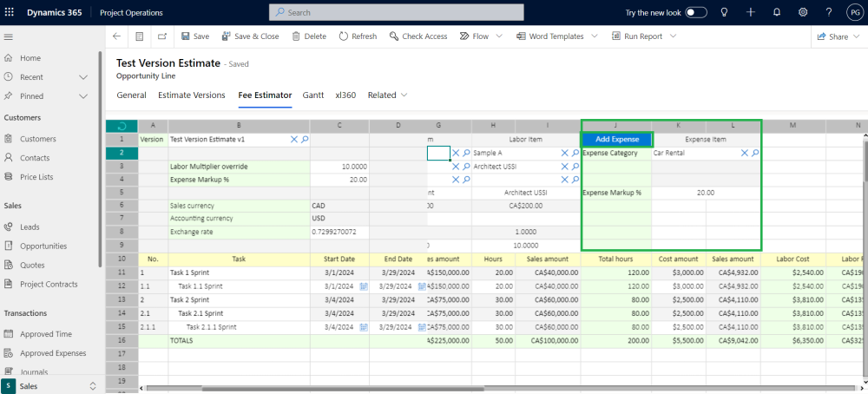
Task: Collapse the left navigation hamburger menu
Action: pyautogui.click(x=9, y=36)
